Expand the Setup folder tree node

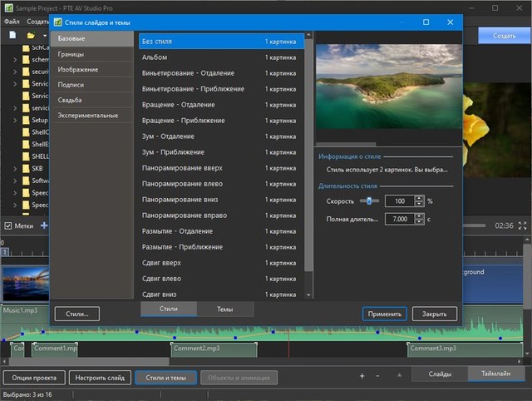pyautogui.click(x=16, y=120)
